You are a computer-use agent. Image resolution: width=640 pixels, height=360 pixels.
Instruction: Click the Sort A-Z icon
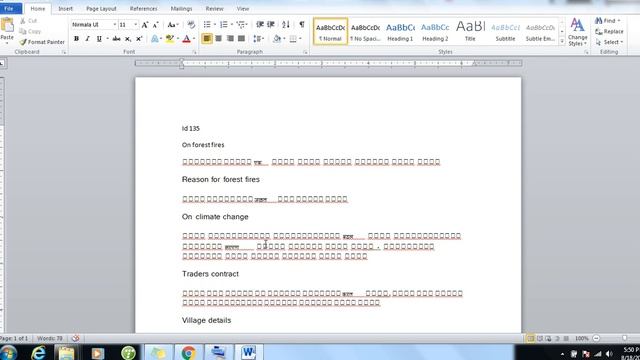[x=286, y=25]
